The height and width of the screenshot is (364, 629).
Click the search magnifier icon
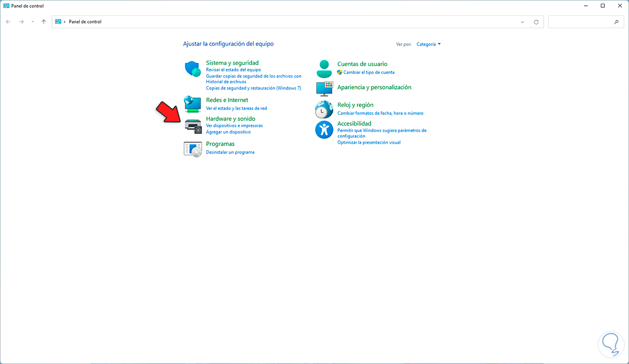click(616, 22)
